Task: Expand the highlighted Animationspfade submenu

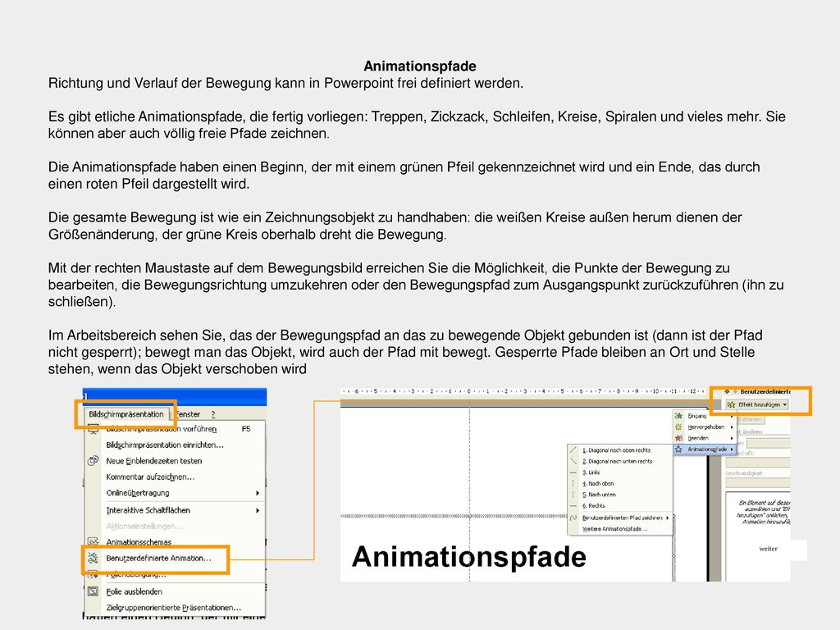Action: click(704, 449)
